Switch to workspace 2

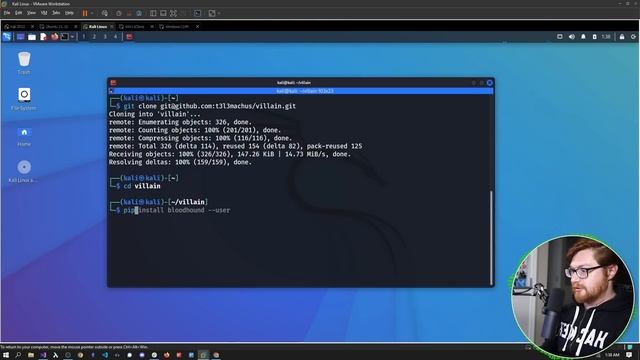pos(94,37)
